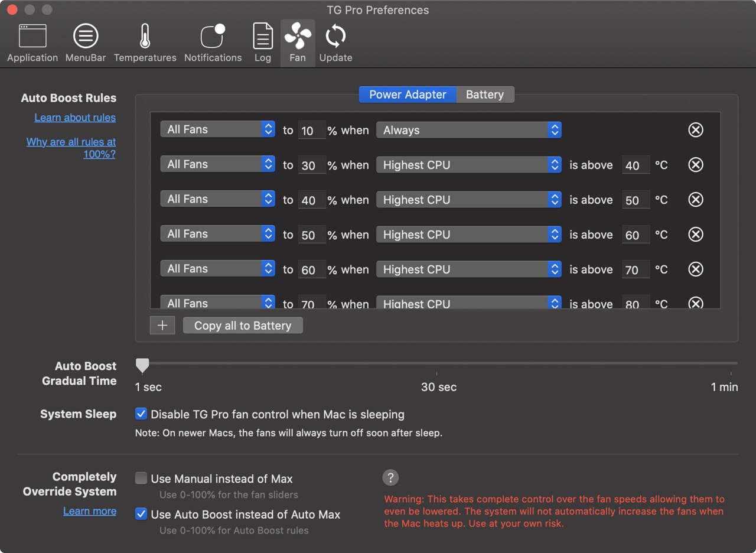The width and height of the screenshot is (756, 553).
Task: Open the Learn more link
Action: [90, 511]
